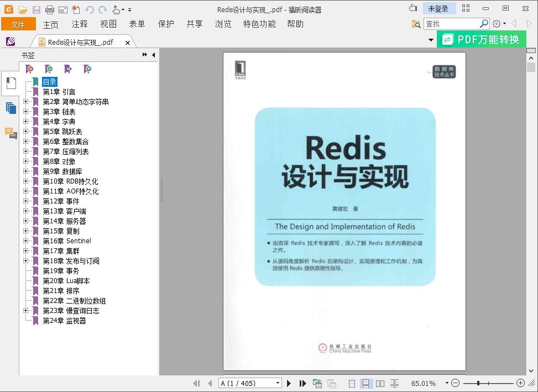The height and width of the screenshot is (392, 538).
Task: Select continuous facing view mode
Action: tap(394, 383)
